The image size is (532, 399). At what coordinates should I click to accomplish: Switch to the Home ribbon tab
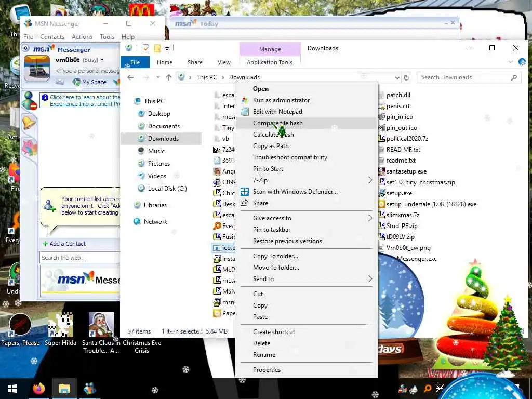tap(165, 62)
